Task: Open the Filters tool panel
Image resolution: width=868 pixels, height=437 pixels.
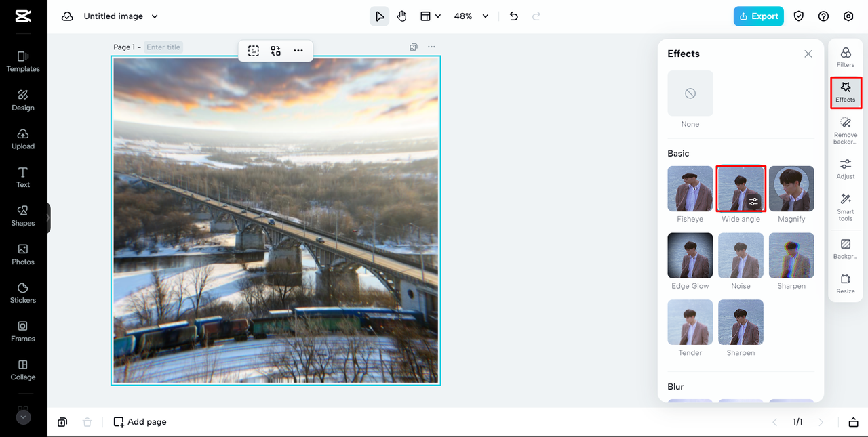Action: click(846, 58)
